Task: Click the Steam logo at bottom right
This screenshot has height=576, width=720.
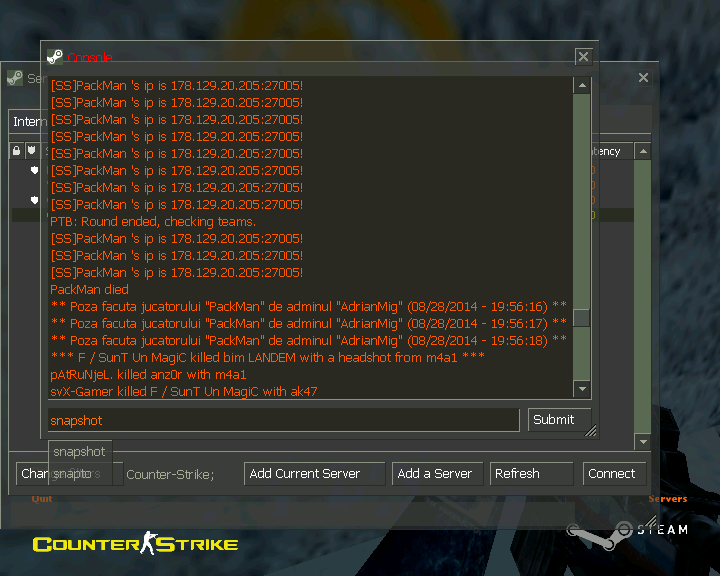Action: pyautogui.click(x=627, y=529)
